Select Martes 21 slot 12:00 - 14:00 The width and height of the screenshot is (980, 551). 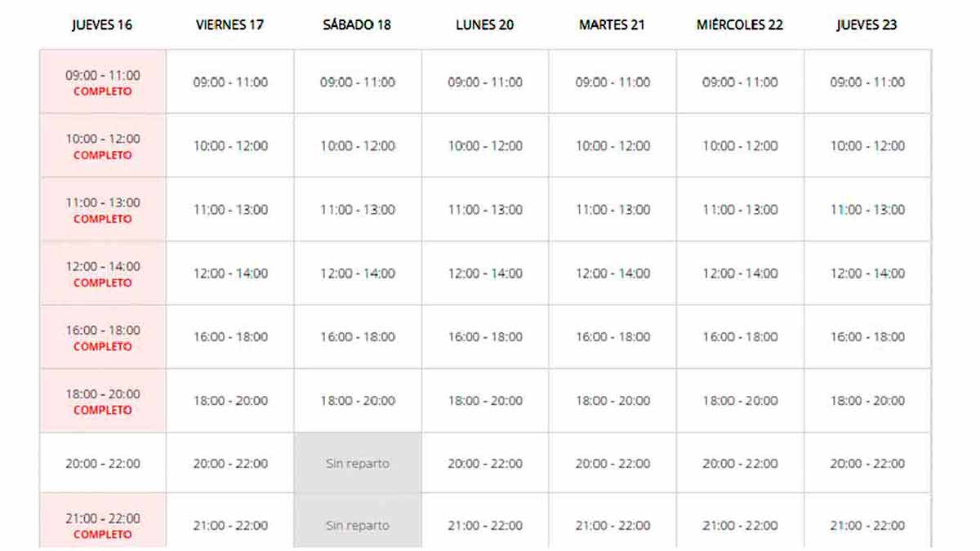coord(612,273)
